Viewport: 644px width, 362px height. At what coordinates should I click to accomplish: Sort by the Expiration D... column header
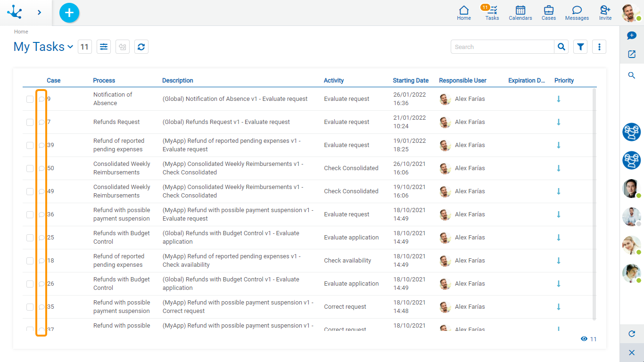click(x=527, y=81)
